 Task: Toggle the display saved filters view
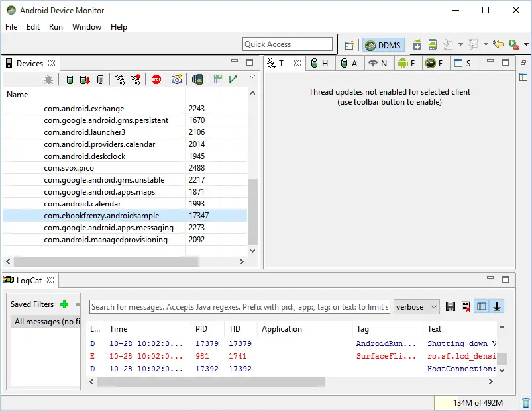[x=481, y=306]
